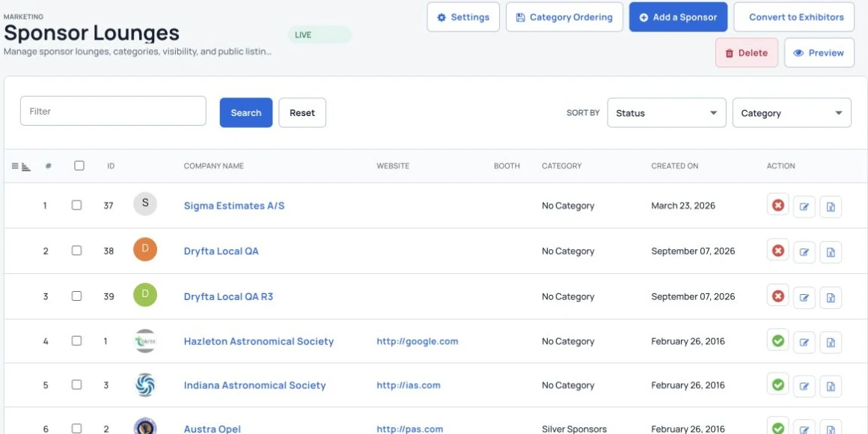
Task: Click the blue Search button
Action: click(245, 113)
